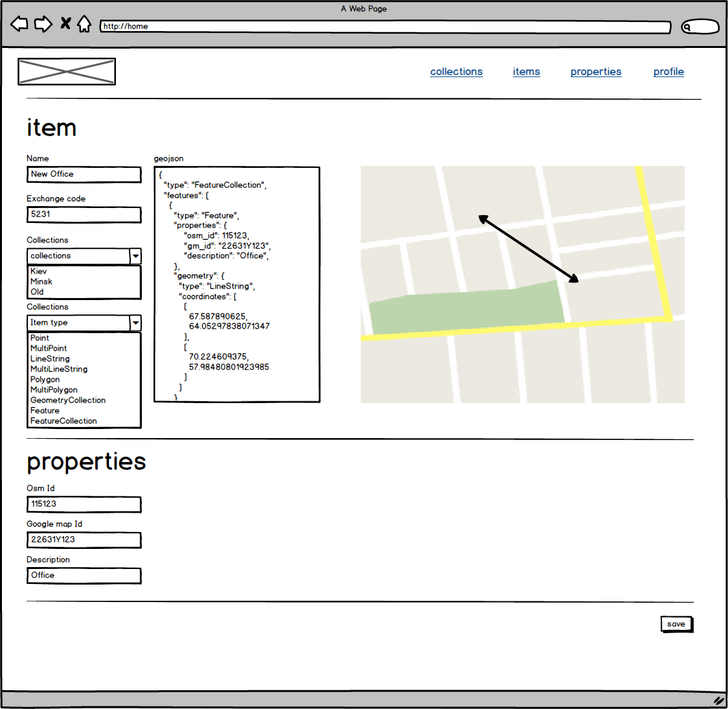Open the profile nav link
Screen dimensions: 728x709
668,71
